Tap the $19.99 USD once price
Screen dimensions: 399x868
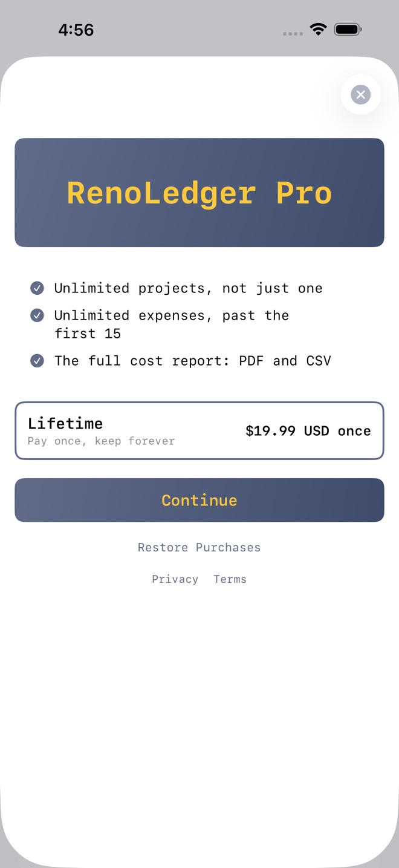click(x=308, y=431)
